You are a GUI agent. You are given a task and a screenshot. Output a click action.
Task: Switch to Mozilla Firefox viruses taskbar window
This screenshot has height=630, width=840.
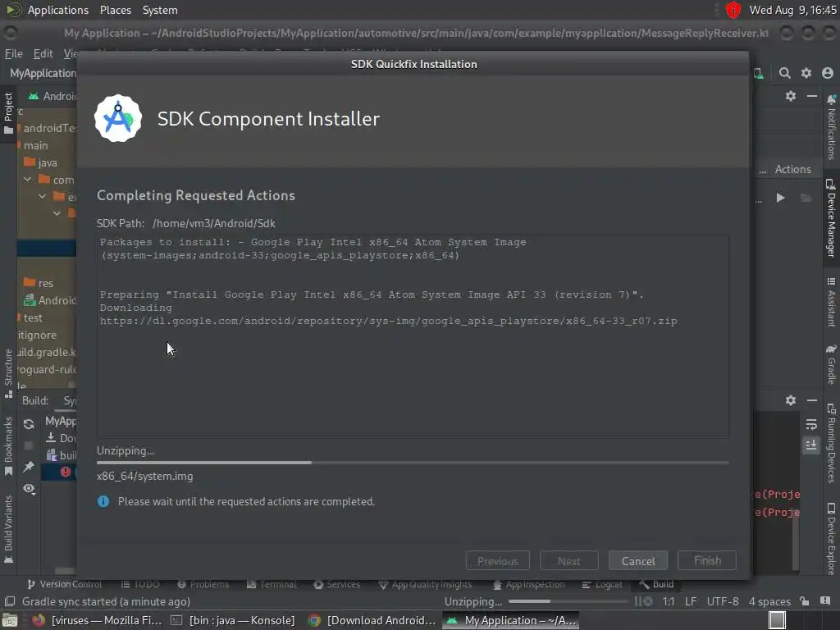(97, 620)
